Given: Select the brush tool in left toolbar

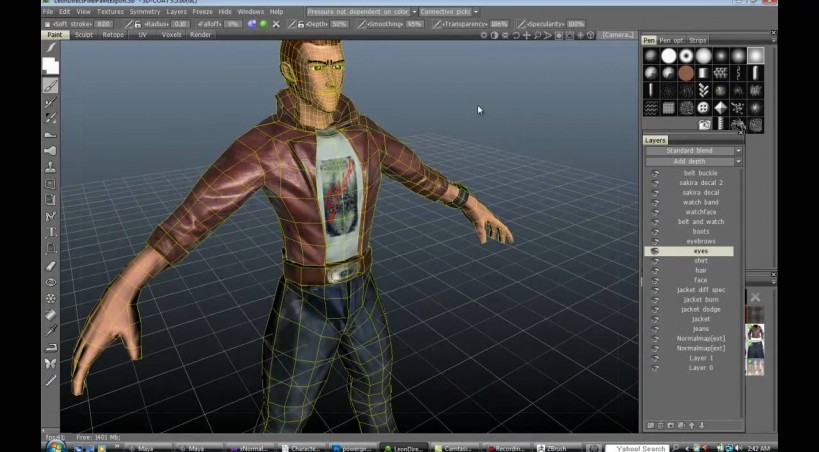Looking at the screenshot, I should [x=50, y=86].
